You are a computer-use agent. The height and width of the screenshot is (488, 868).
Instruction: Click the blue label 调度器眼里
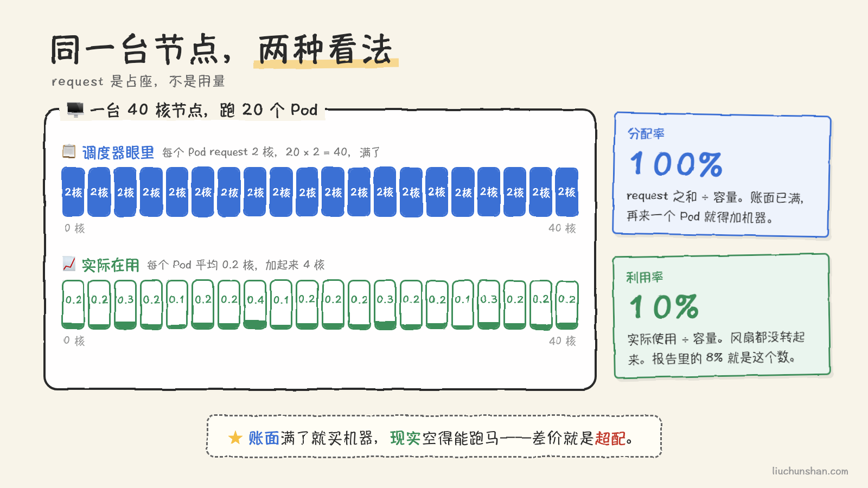click(118, 152)
